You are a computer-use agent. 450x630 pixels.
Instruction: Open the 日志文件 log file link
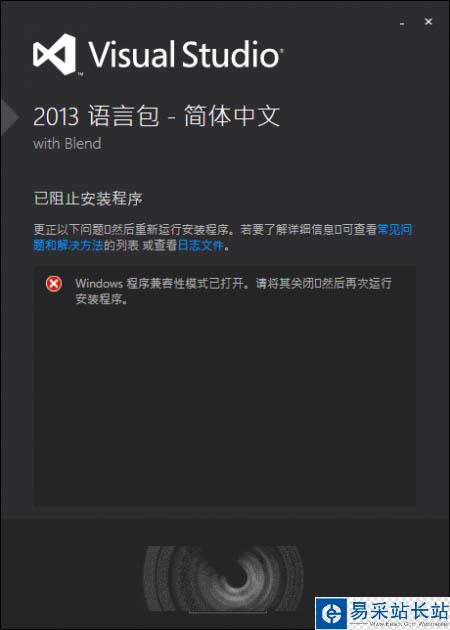point(200,245)
